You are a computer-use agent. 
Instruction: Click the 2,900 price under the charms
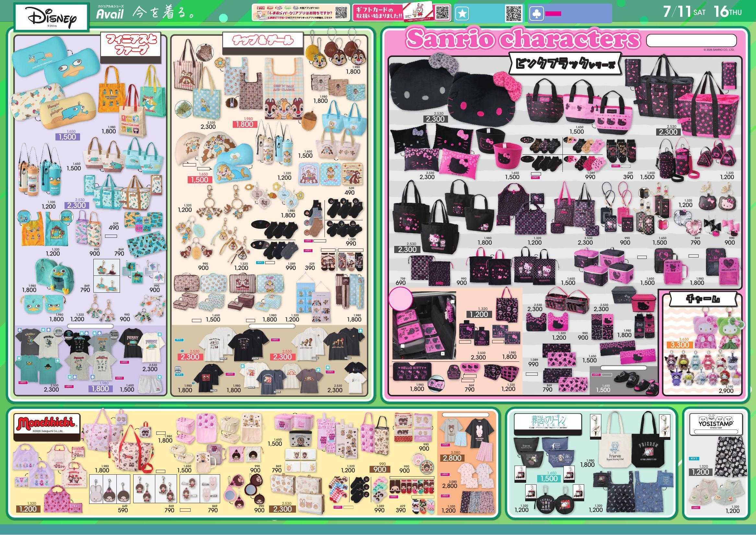726,391
